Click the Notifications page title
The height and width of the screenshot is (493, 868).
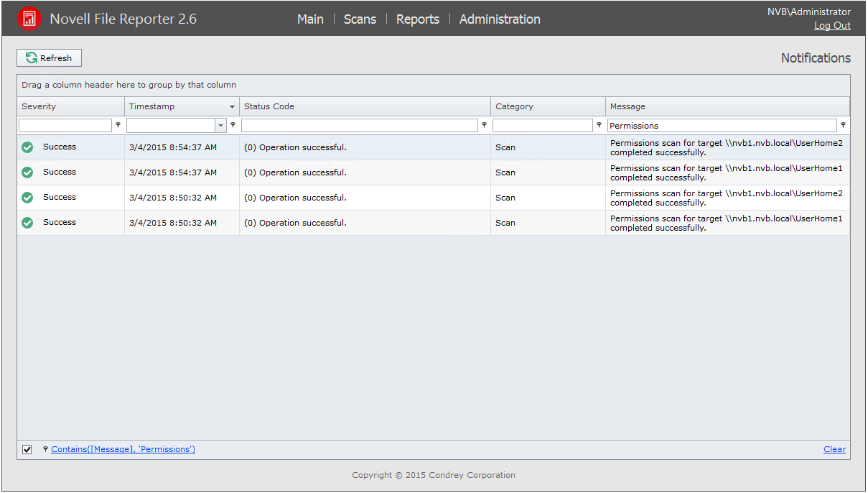[816, 58]
